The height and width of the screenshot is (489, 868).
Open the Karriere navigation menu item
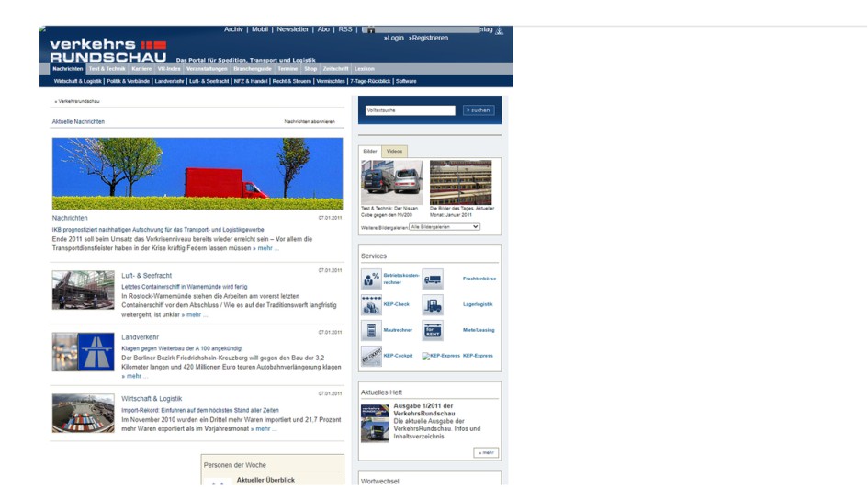pyautogui.click(x=141, y=69)
